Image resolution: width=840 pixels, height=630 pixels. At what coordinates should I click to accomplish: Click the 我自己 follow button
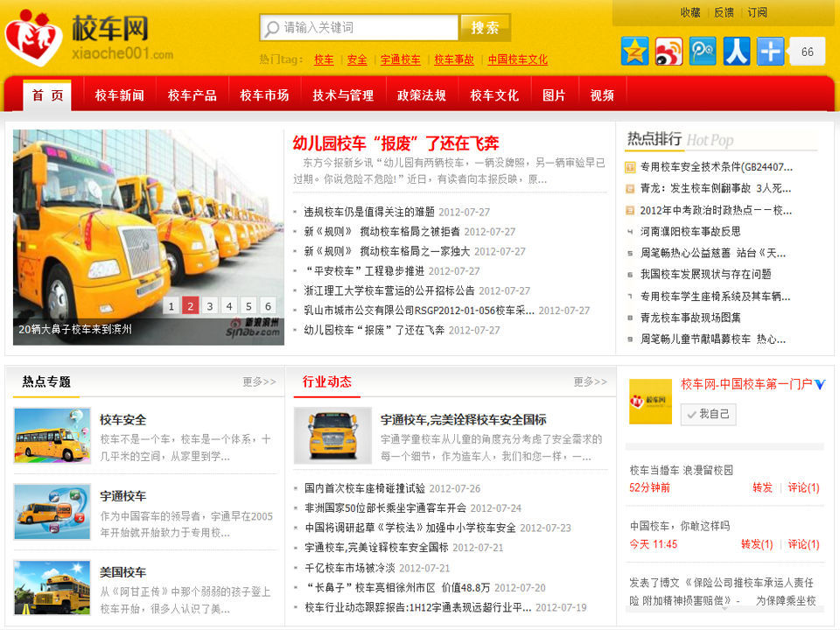click(708, 414)
